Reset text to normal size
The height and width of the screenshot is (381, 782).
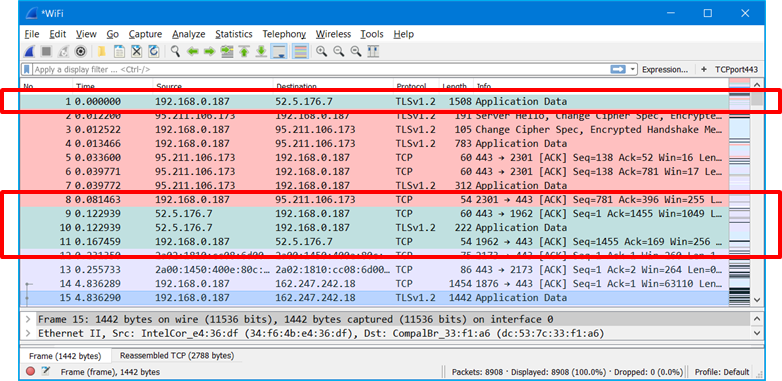click(x=356, y=51)
